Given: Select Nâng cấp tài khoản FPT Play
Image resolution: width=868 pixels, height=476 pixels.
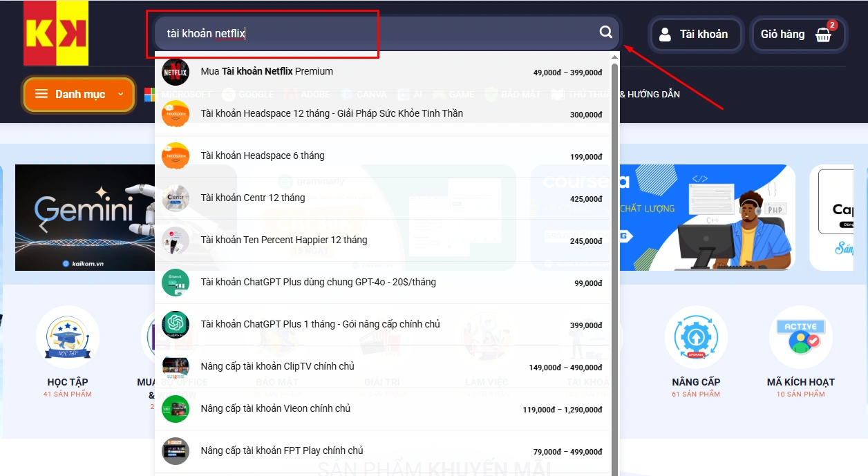Looking at the screenshot, I should [282, 450].
